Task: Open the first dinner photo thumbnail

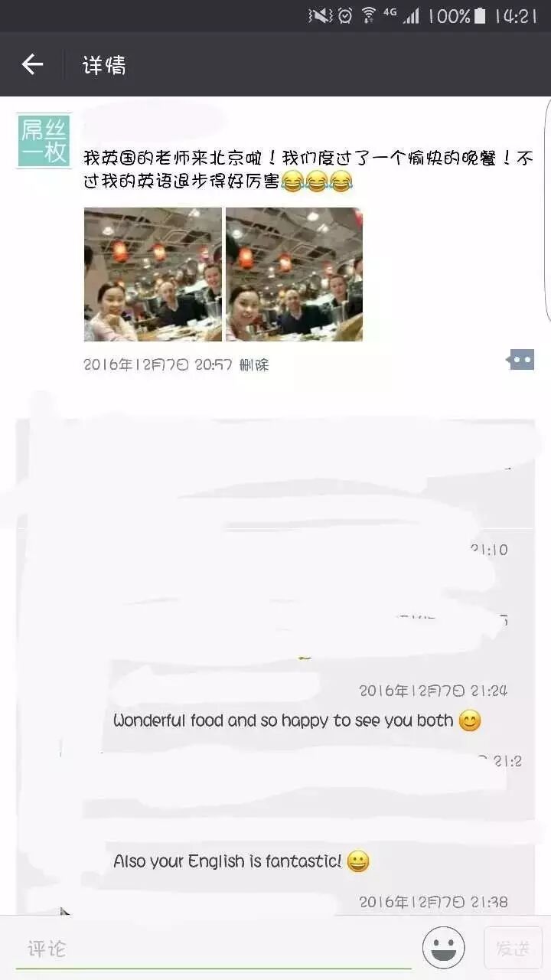Action: point(152,274)
